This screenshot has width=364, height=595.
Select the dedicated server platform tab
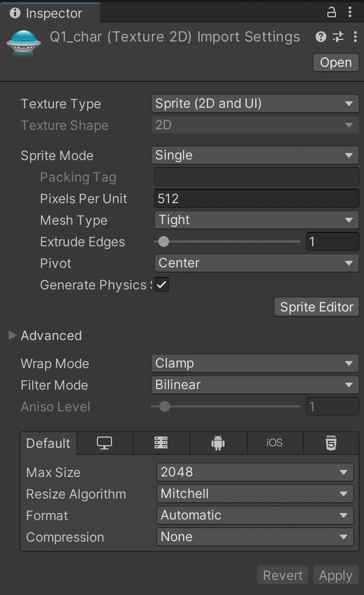point(161,443)
